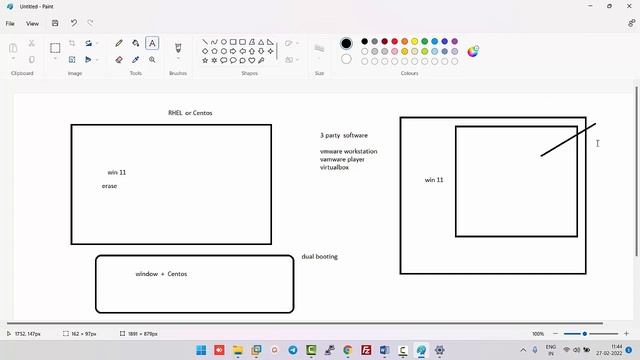Select the Fill with colour bucket tool
This screenshot has height=360, width=640.
click(x=136, y=43)
